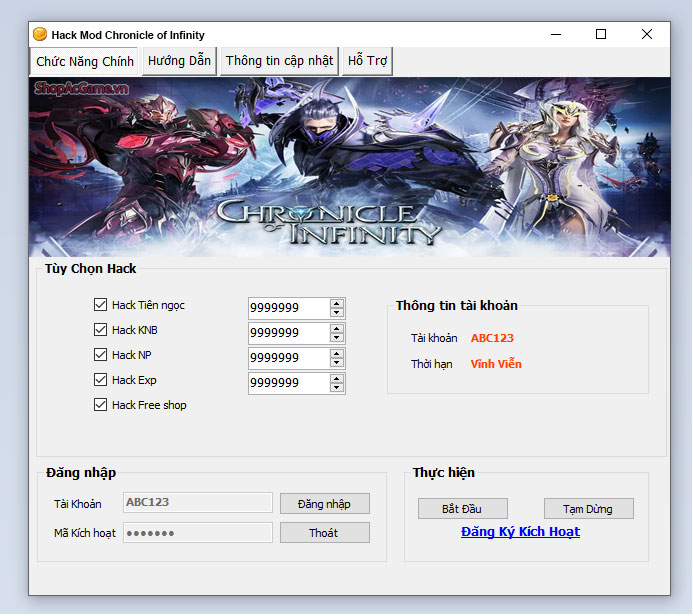Increase the Hack Exp value with up arrow
Image resolution: width=693 pixels, height=616 pixels.
337,379
